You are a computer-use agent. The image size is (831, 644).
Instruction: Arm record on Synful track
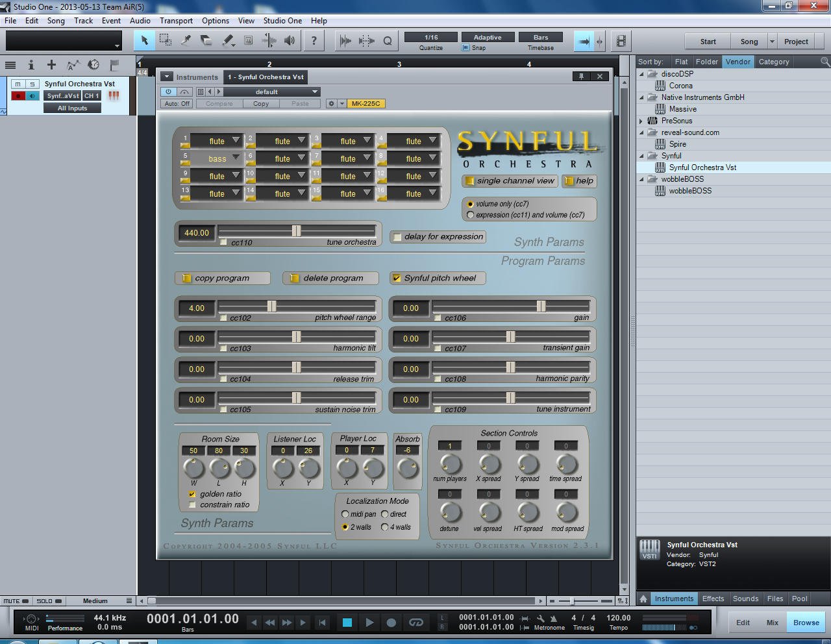coord(18,95)
